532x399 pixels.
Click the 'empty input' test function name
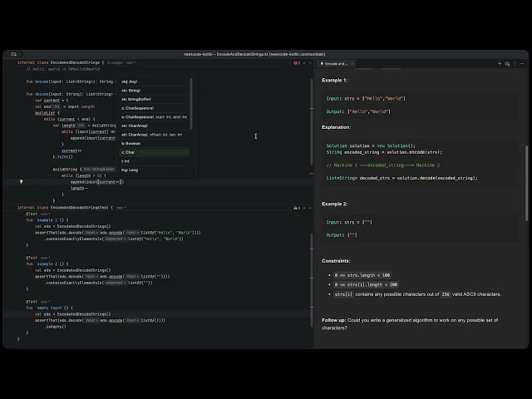coord(49,308)
